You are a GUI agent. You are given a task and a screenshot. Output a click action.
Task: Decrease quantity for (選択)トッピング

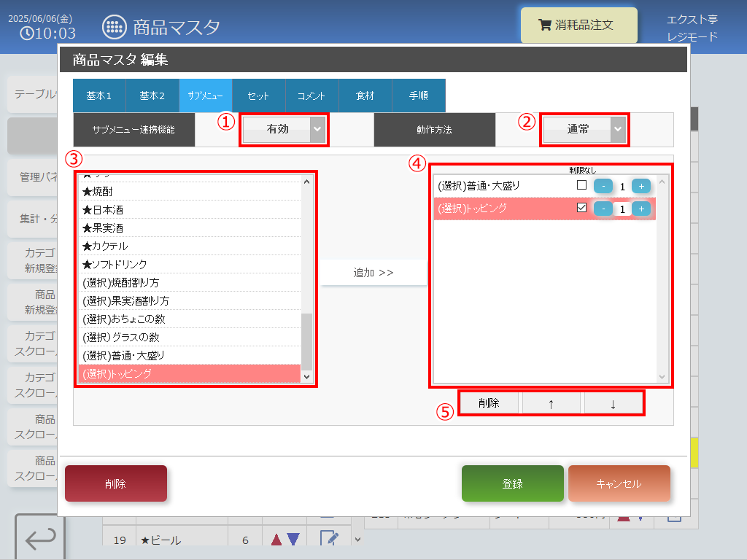[603, 209]
